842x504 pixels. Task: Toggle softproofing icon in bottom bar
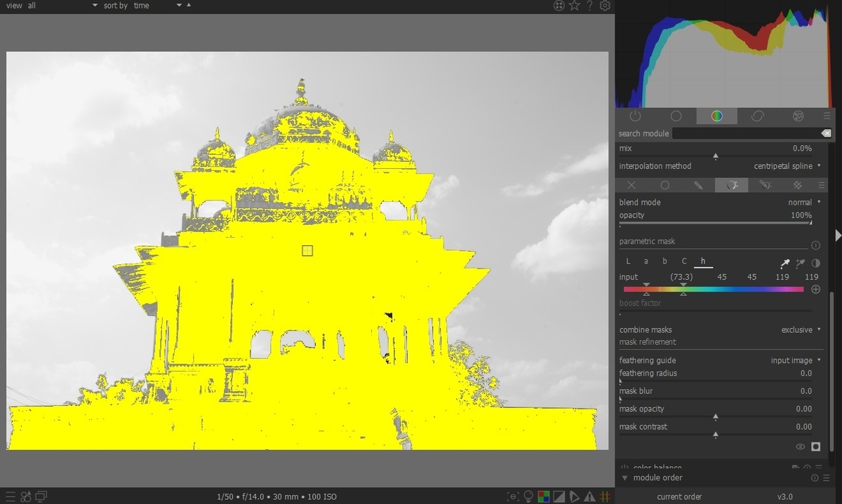click(x=575, y=496)
